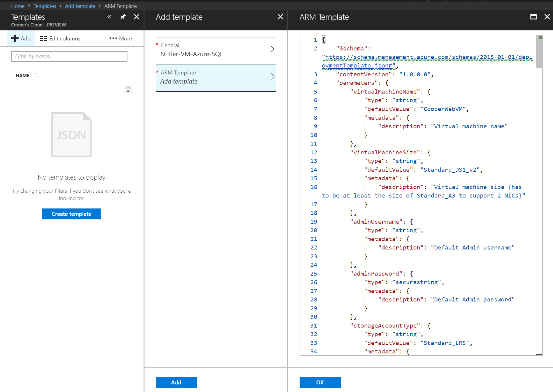Open the More ellipsis menu
The width and height of the screenshot is (553, 392).
[x=121, y=38]
